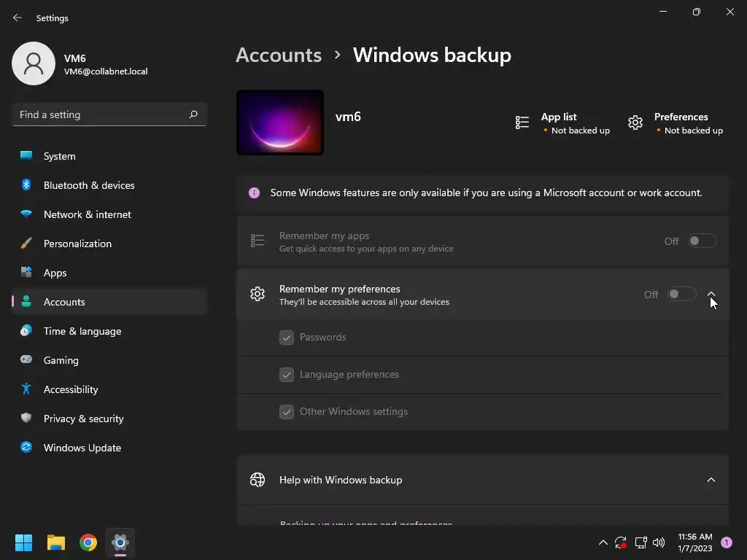This screenshot has height=560, width=747.
Task: Go back to Accounts via breadcrumb
Action: coord(279,55)
